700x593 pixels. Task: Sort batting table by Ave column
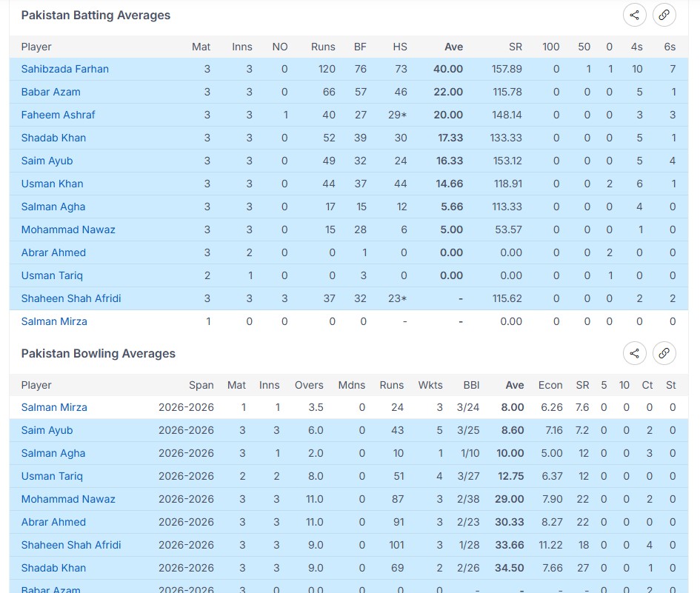[x=453, y=47]
